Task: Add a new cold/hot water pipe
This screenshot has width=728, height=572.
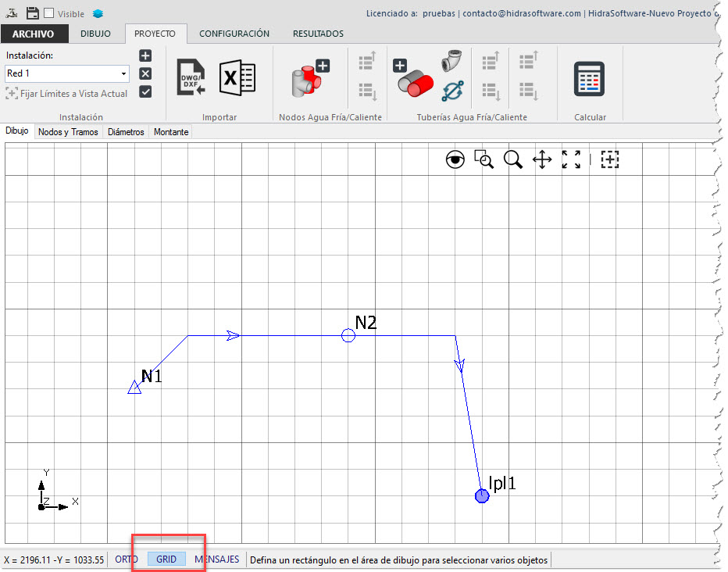Action: pyautogui.click(x=412, y=77)
